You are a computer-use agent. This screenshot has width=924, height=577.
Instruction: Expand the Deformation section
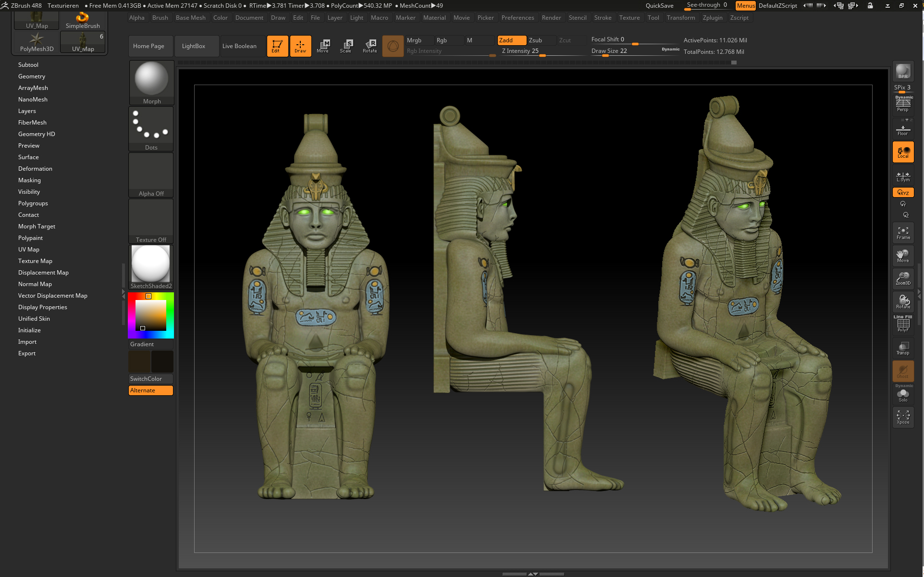click(35, 169)
